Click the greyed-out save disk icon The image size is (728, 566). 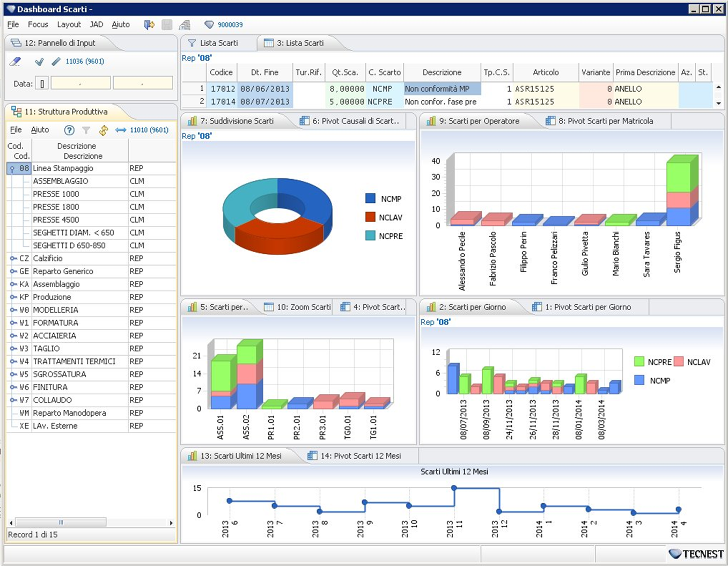coord(167,25)
